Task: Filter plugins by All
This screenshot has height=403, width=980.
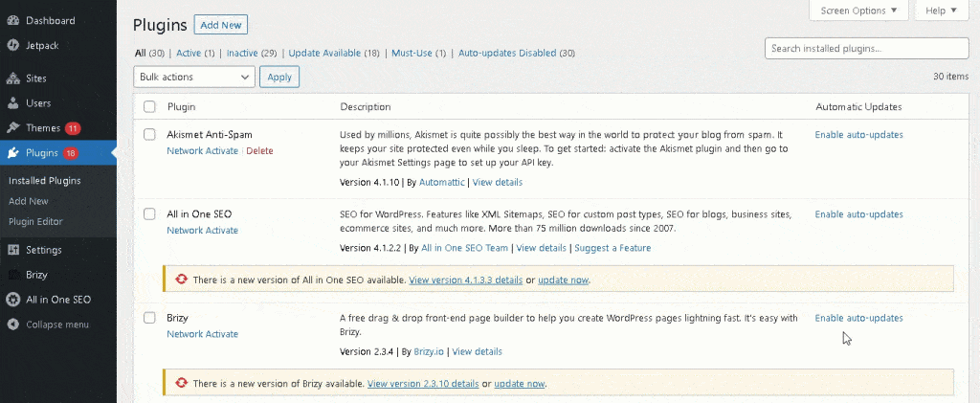Action: tap(140, 53)
